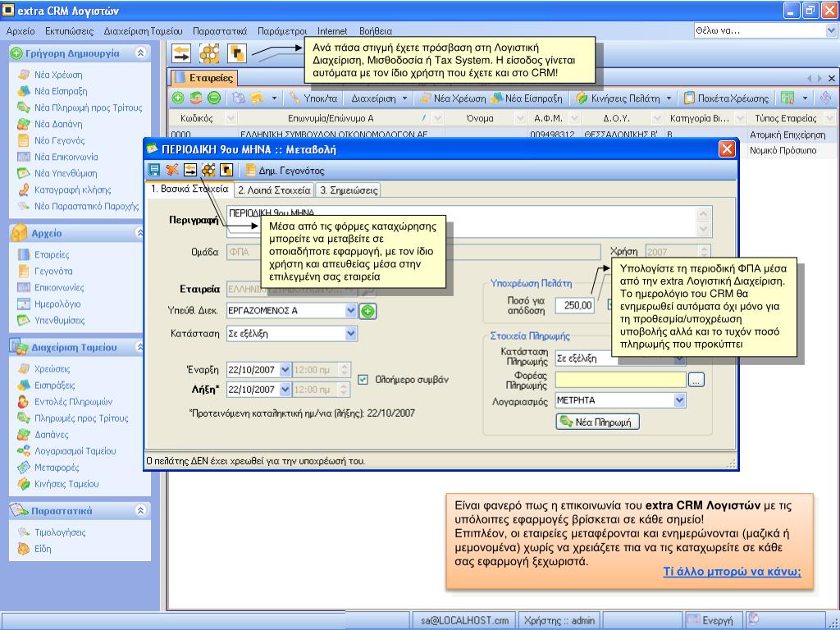Delete company with green minus icon
Image resolution: width=840 pixels, height=630 pixels.
(x=214, y=98)
